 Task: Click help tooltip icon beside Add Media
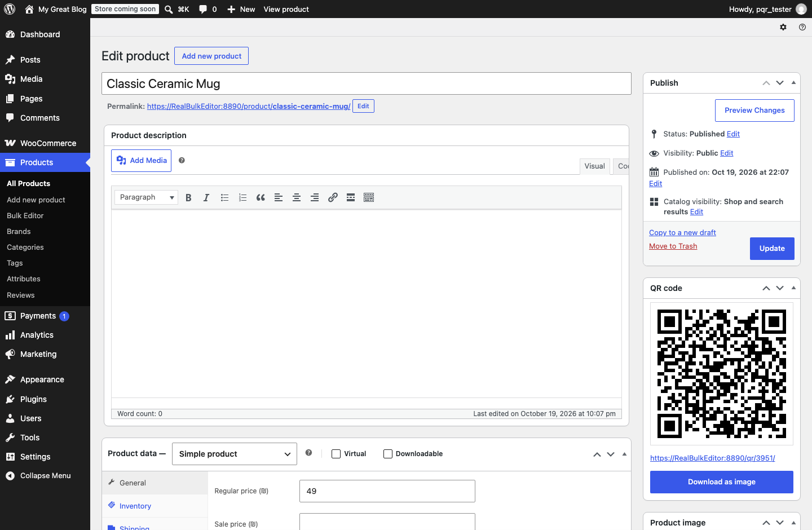(182, 161)
